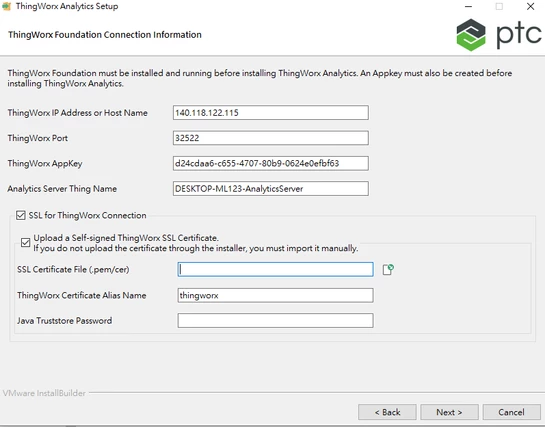Go back with the Back button
The width and height of the screenshot is (545, 427).
point(387,412)
